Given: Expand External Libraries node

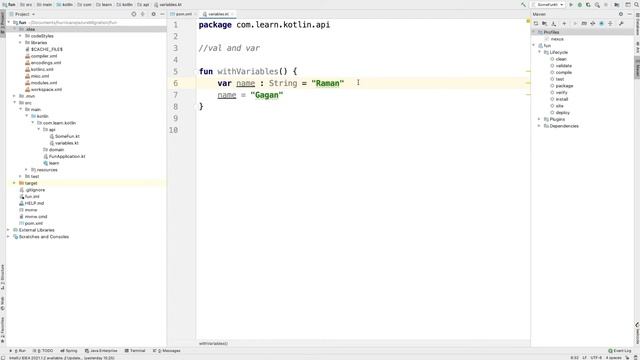Looking at the screenshot, I should (x=9, y=230).
